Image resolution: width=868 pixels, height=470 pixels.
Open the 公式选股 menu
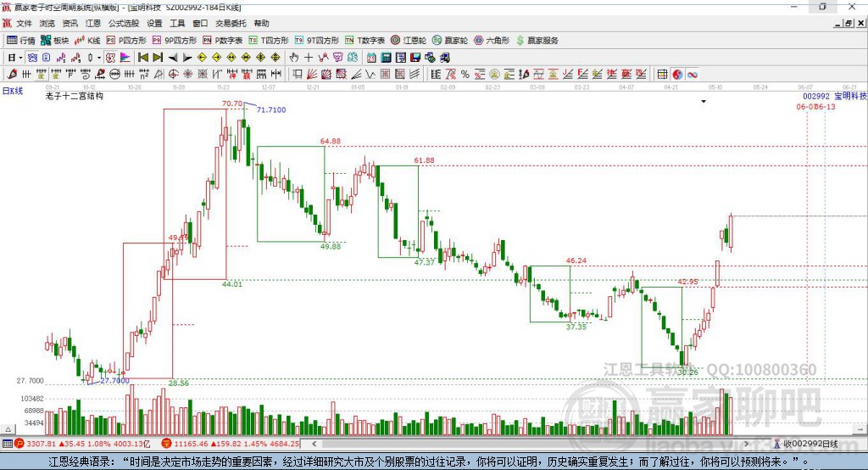[x=124, y=23]
